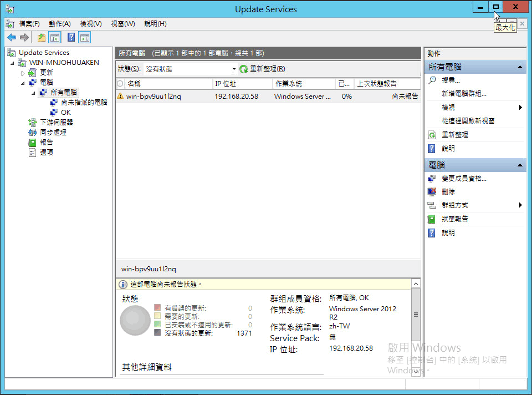Screen dimensions: 532x395
Task: Sort by the 名稱 column header
Action: [169, 84]
